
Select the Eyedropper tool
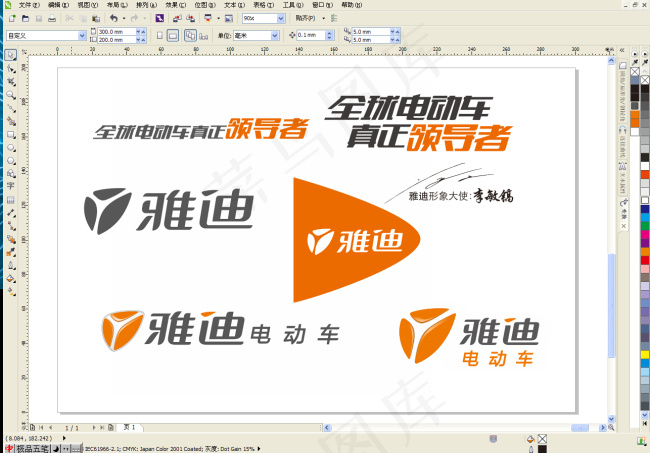click(x=11, y=252)
